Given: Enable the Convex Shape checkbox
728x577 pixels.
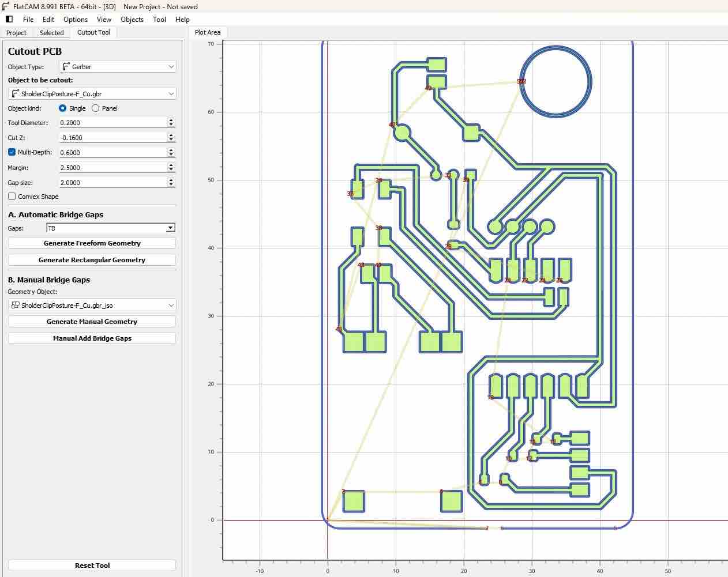Looking at the screenshot, I should tap(12, 197).
